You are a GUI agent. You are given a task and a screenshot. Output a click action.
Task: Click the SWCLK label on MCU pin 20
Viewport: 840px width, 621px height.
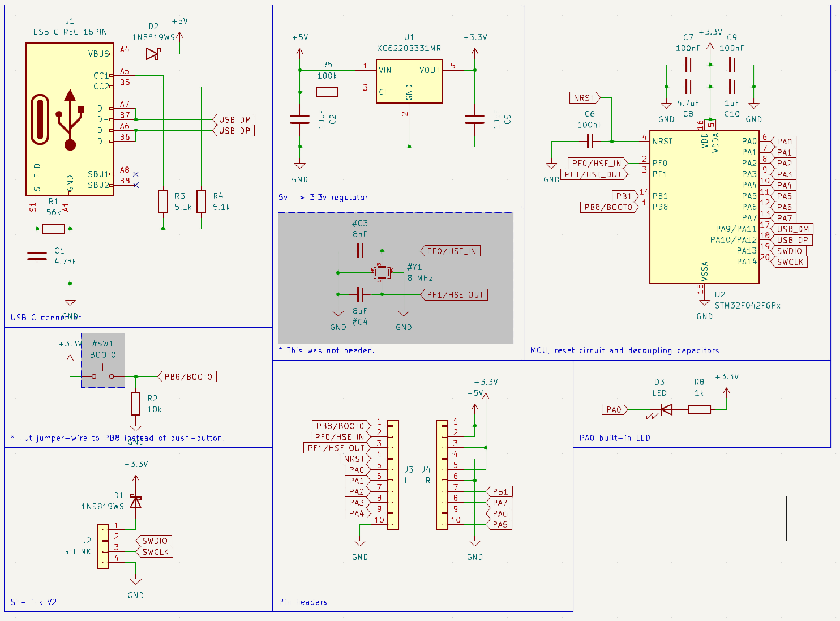point(790,262)
